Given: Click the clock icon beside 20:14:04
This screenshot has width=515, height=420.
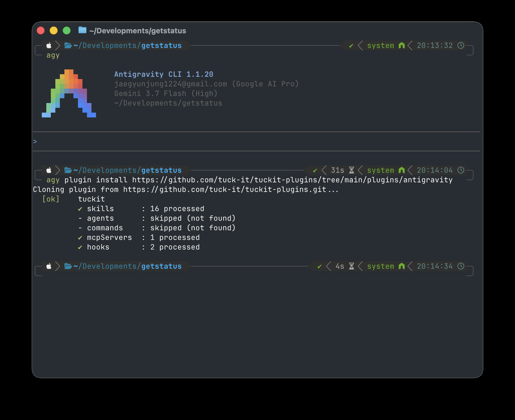Looking at the screenshot, I should (x=461, y=170).
